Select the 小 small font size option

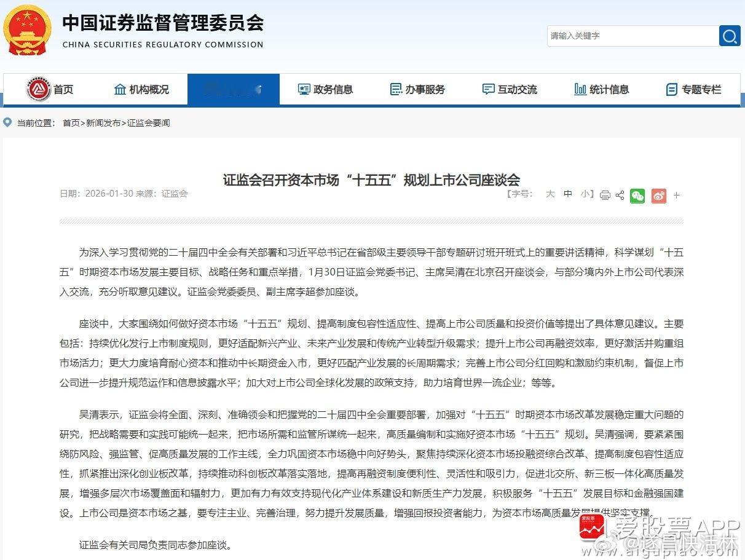pyautogui.click(x=584, y=194)
